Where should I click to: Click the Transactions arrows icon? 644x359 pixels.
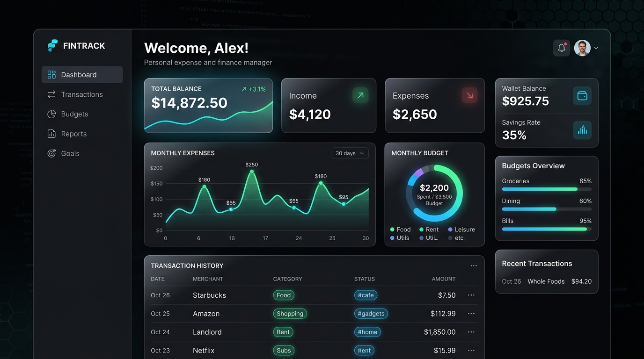51,94
